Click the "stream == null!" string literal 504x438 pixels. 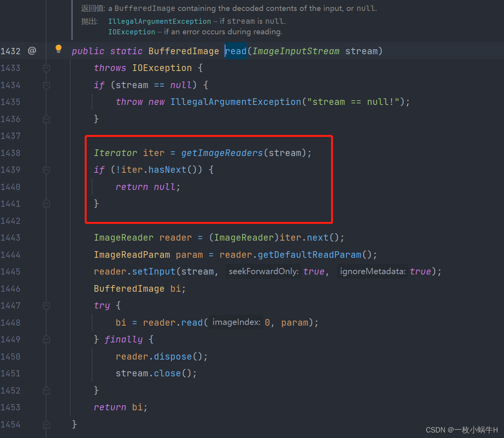pos(353,102)
